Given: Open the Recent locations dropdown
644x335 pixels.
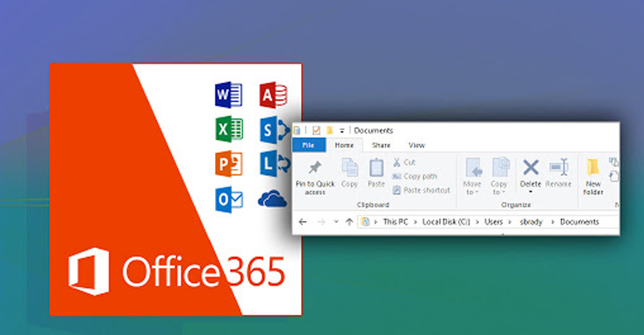Looking at the screenshot, I should [x=336, y=222].
